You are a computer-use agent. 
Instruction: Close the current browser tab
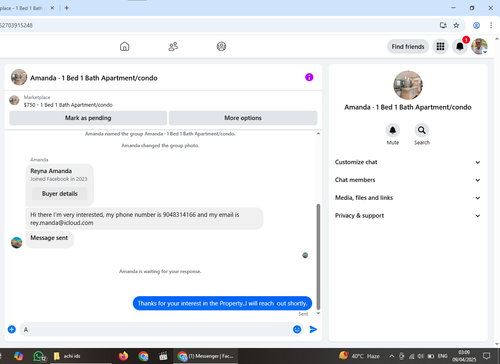(x=52, y=8)
